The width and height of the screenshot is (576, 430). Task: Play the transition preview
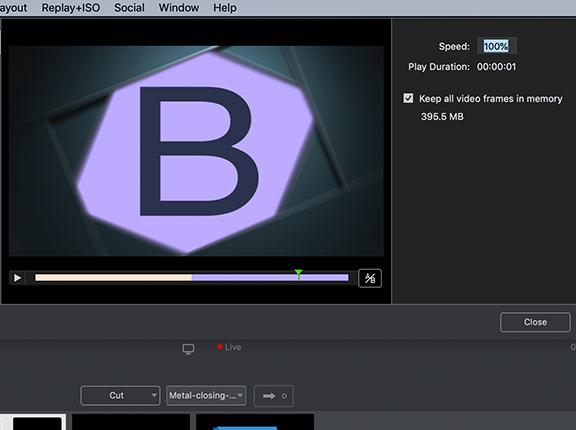point(17,278)
